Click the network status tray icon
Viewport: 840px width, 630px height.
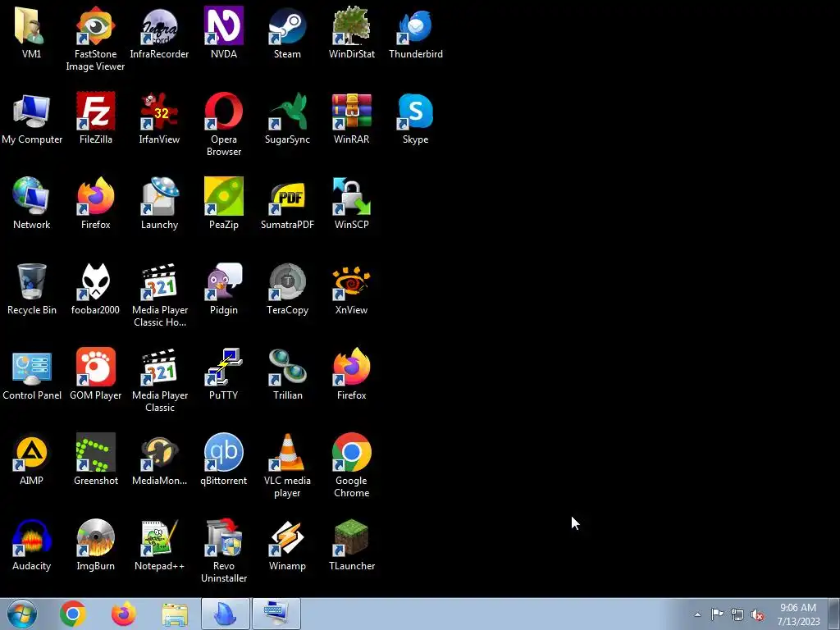pos(737,614)
